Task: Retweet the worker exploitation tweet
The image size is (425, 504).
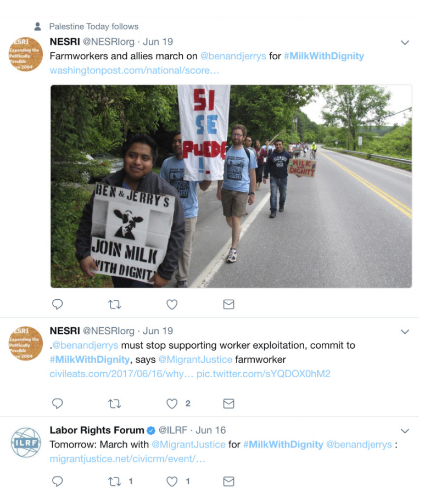Action: tap(114, 404)
